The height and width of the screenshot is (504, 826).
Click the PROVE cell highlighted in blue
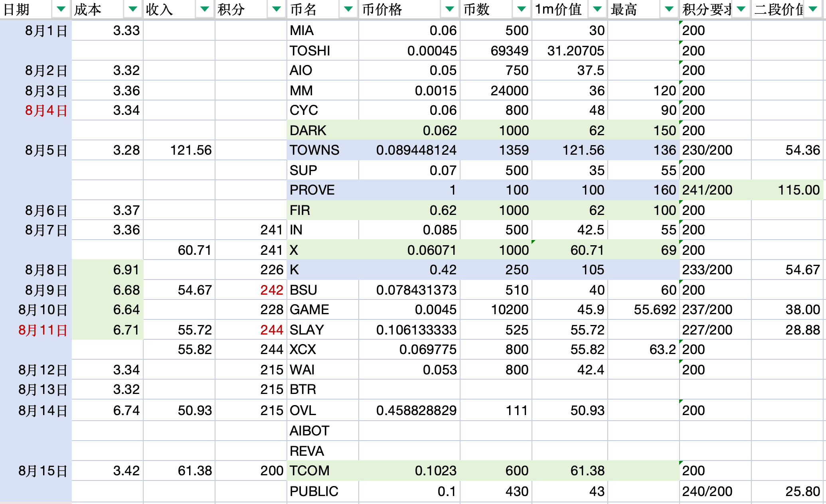coord(312,190)
